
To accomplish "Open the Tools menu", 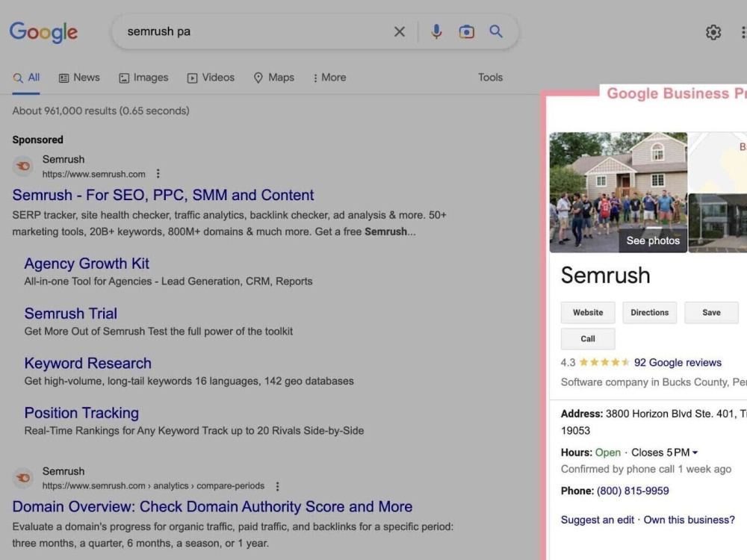I will point(490,77).
